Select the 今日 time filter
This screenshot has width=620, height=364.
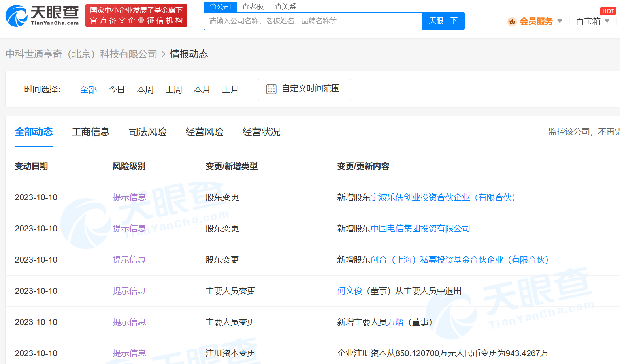tap(117, 90)
